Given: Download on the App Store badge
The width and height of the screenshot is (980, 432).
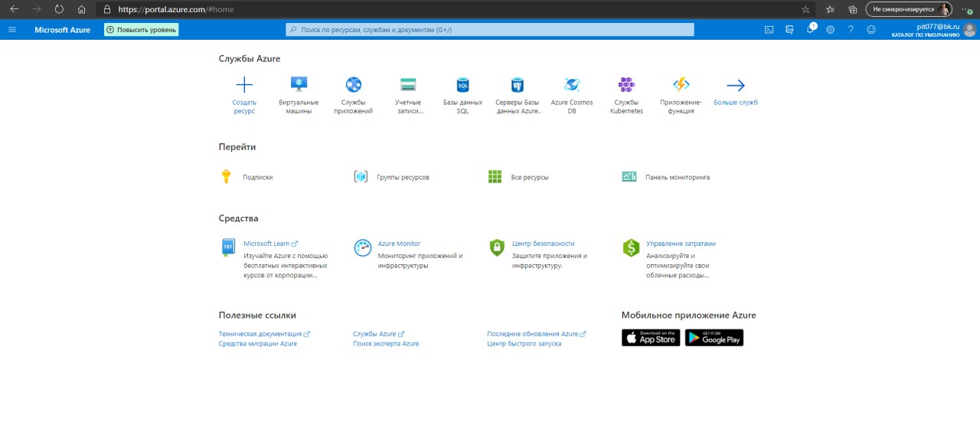Looking at the screenshot, I should point(651,338).
